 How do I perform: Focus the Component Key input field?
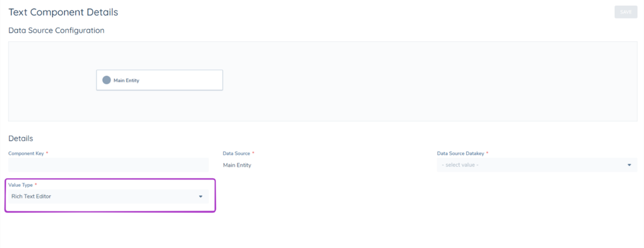(108, 165)
